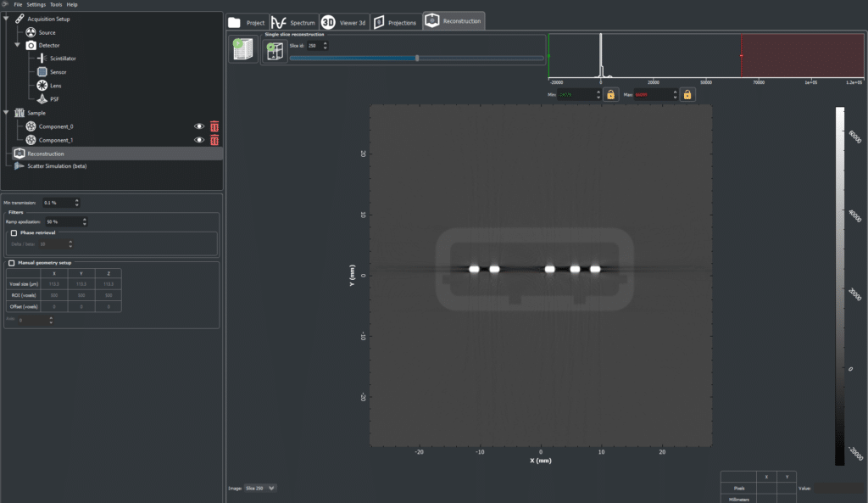The width and height of the screenshot is (868, 503).
Task: Hide Component_0 using eye icon
Action: click(198, 126)
